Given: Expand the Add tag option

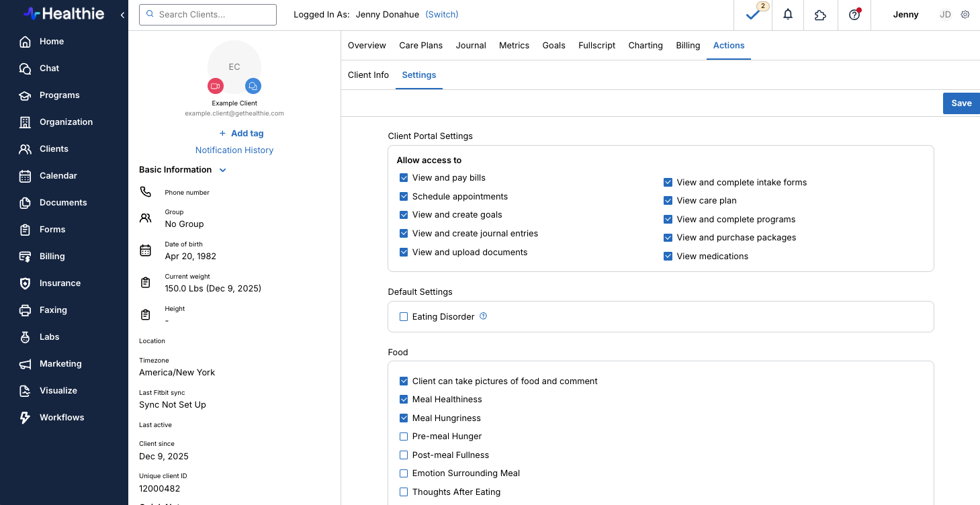Looking at the screenshot, I should tap(241, 134).
